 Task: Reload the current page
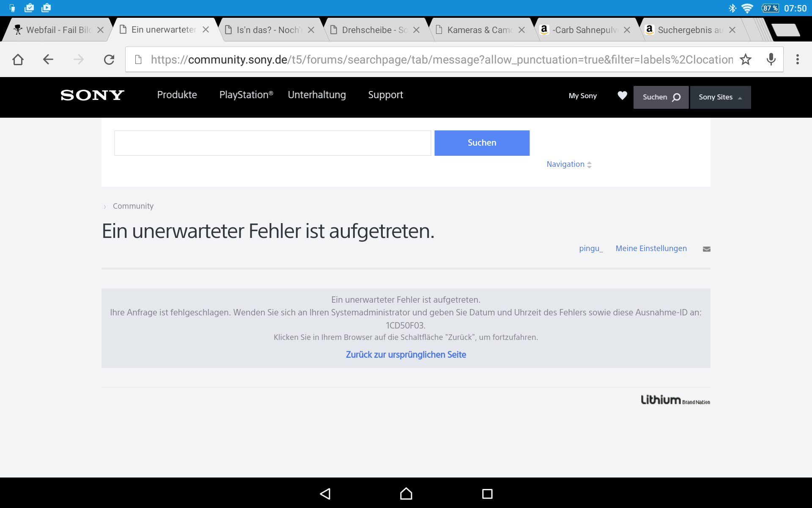[x=109, y=59]
